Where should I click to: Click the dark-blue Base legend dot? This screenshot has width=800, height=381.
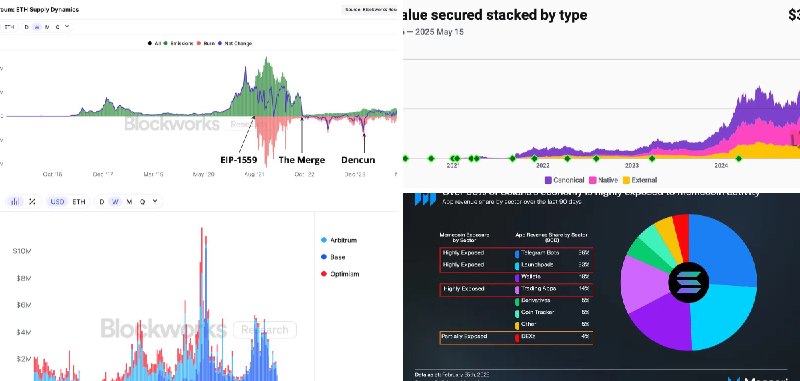pyautogui.click(x=324, y=257)
